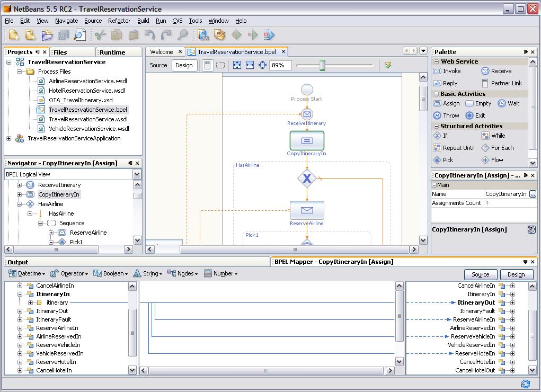Click the HasAirline If diamond node
The image size is (541, 392).
click(x=307, y=179)
